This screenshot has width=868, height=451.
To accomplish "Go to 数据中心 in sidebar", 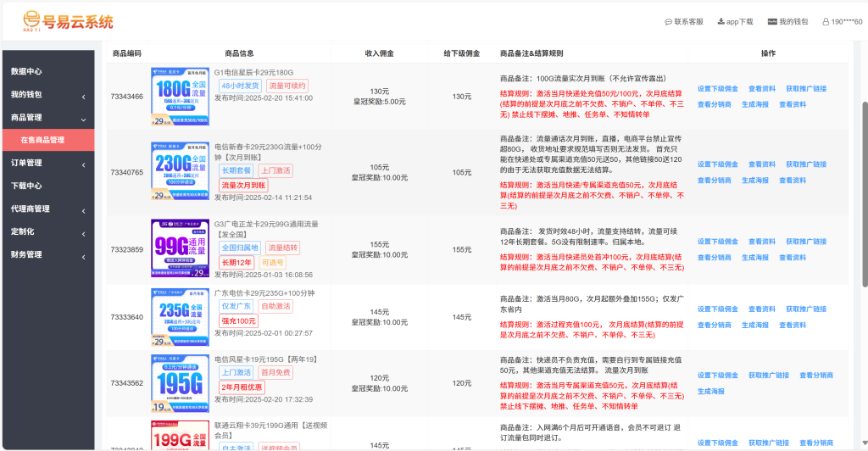I will 26,71.
